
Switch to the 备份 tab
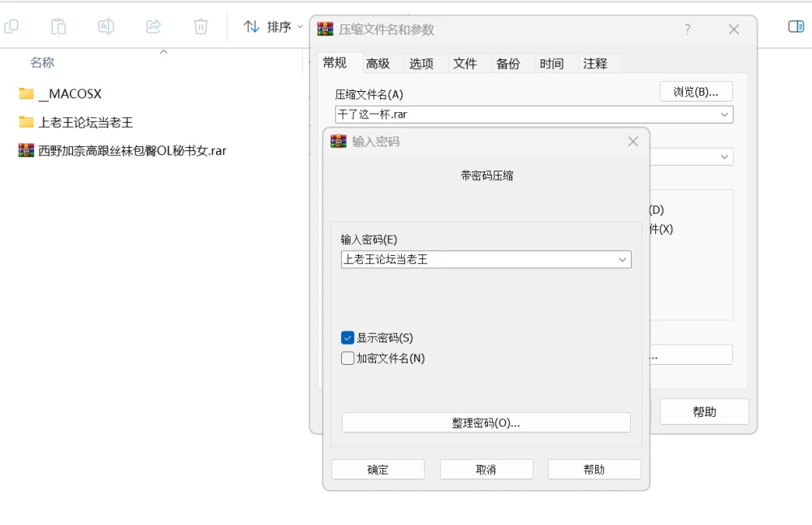coord(508,63)
